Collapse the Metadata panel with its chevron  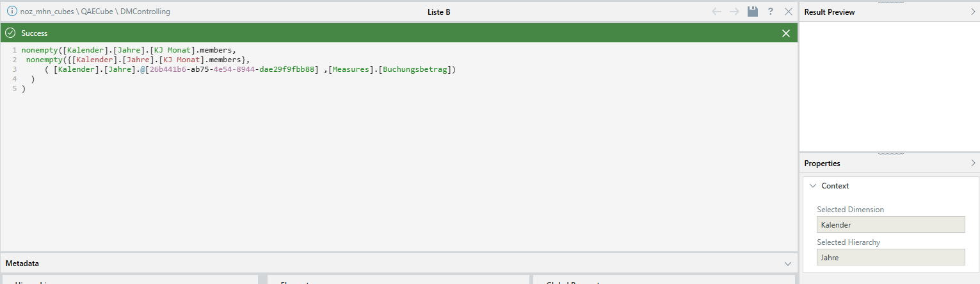pyautogui.click(x=788, y=263)
